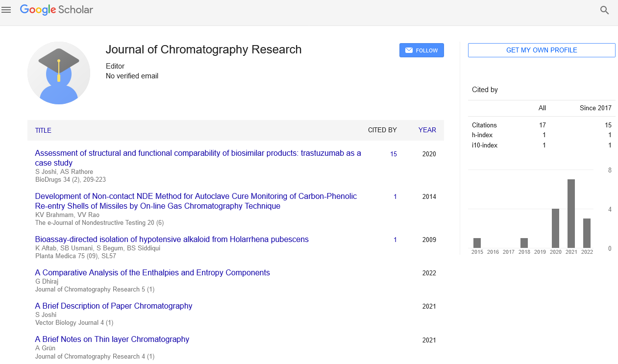Screen dimensions: 618x364
Task: Sort publications by Year column
Action: click(427, 130)
